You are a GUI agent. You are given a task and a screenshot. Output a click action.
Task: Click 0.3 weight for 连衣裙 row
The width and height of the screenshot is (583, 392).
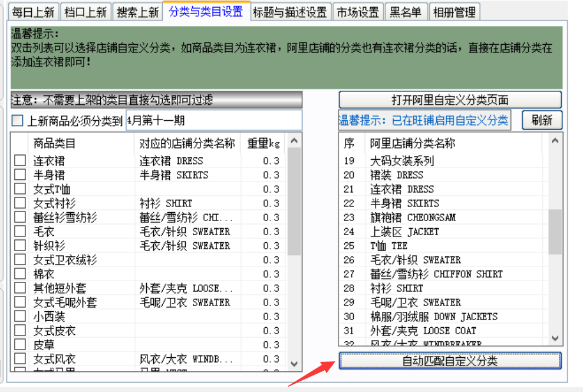click(271, 161)
